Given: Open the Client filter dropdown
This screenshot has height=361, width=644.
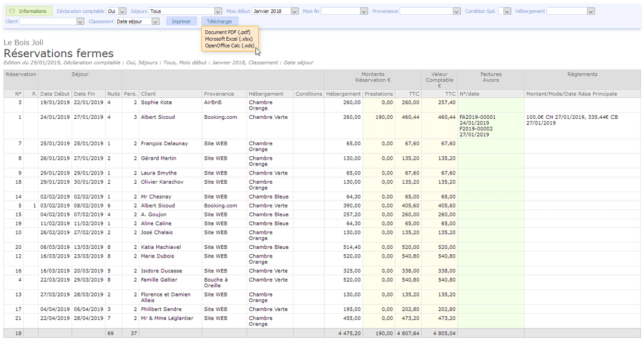Looking at the screenshot, I should (80, 21).
